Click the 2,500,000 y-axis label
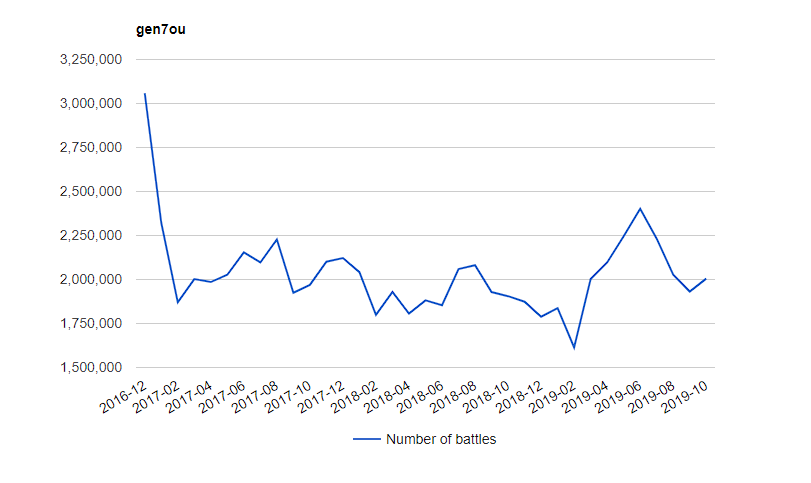811x483 pixels. tap(91, 192)
